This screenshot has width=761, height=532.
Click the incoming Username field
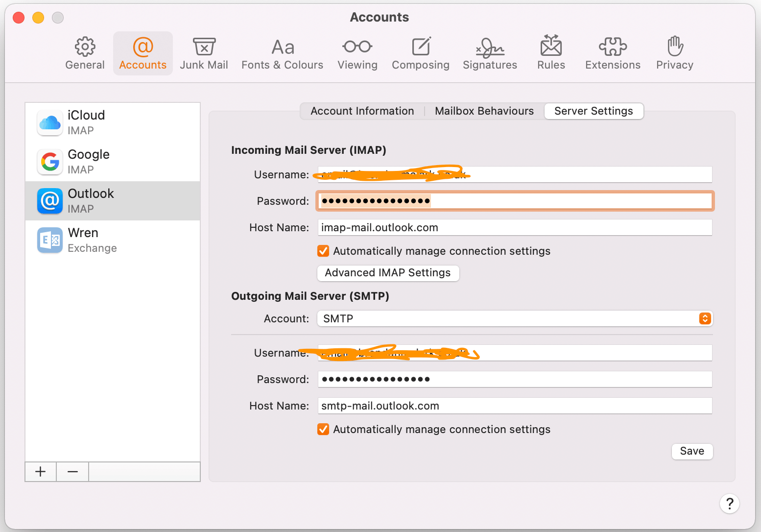[515, 175]
